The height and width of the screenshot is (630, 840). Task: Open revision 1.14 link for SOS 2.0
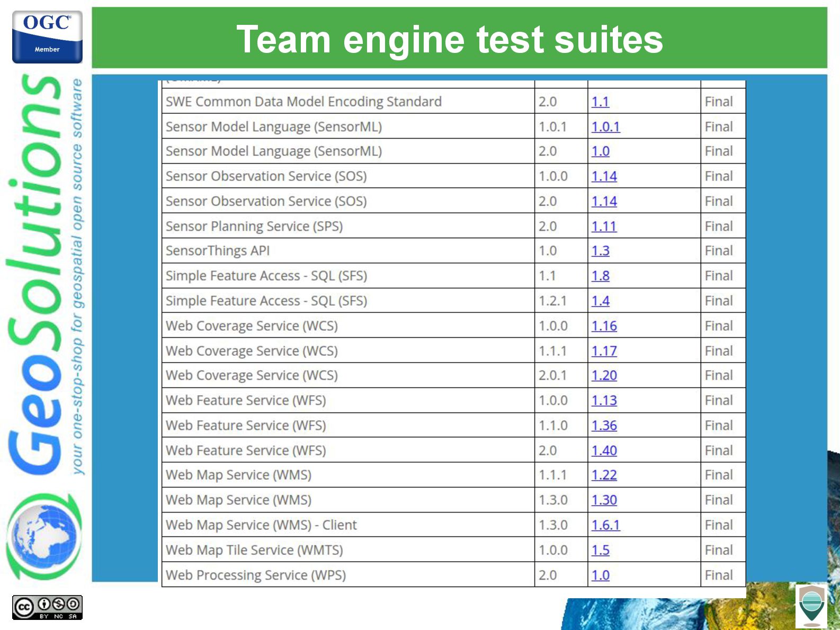[604, 201]
